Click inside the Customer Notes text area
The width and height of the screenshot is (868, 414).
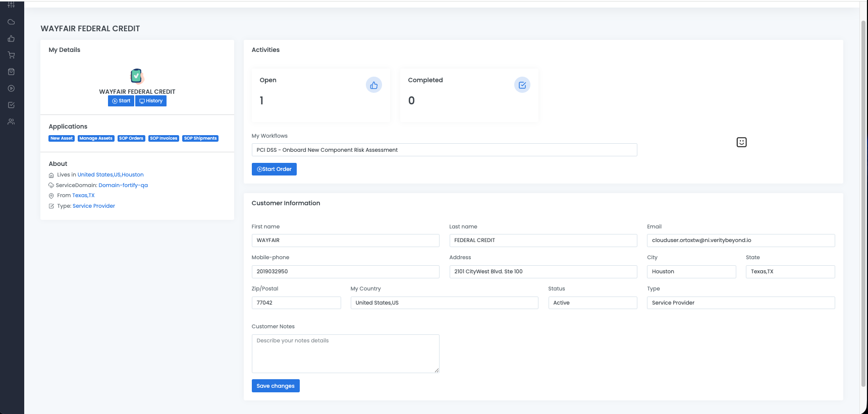(345, 354)
